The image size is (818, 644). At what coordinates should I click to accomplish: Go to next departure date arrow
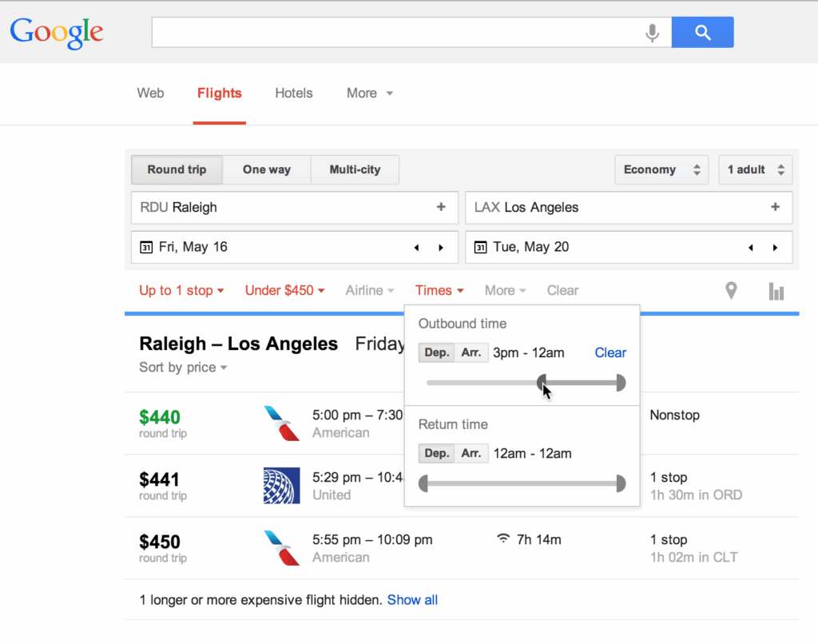pos(441,248)
